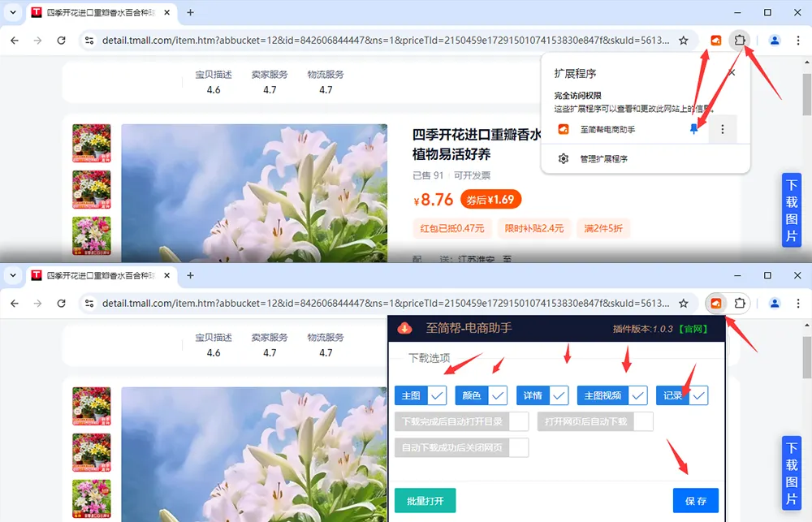
Task: Close the 四季开花 tab in bottom window
Action: 166,275
